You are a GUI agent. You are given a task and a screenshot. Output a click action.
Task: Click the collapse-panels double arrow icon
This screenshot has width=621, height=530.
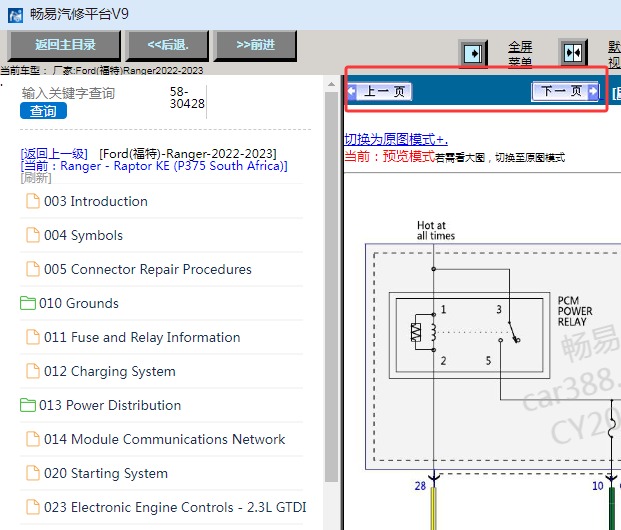(x=573, y=53)
